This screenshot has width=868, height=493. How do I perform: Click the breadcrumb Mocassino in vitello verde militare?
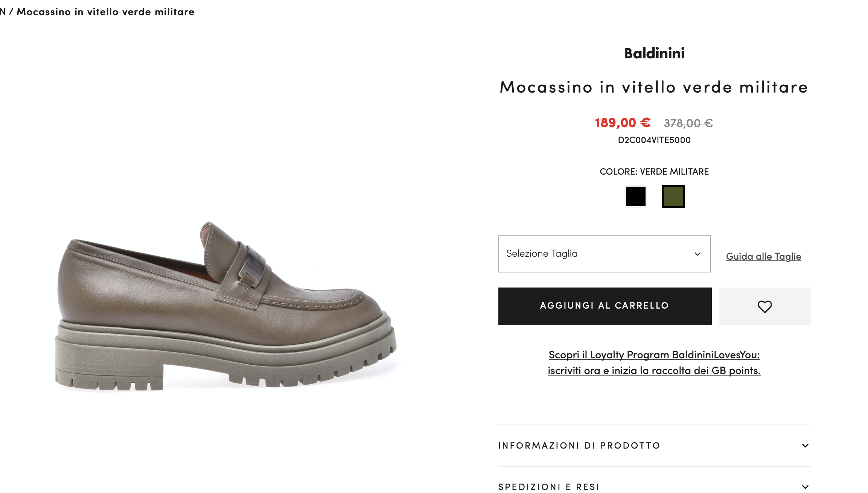pyautogui.click(x=105, y=12)
